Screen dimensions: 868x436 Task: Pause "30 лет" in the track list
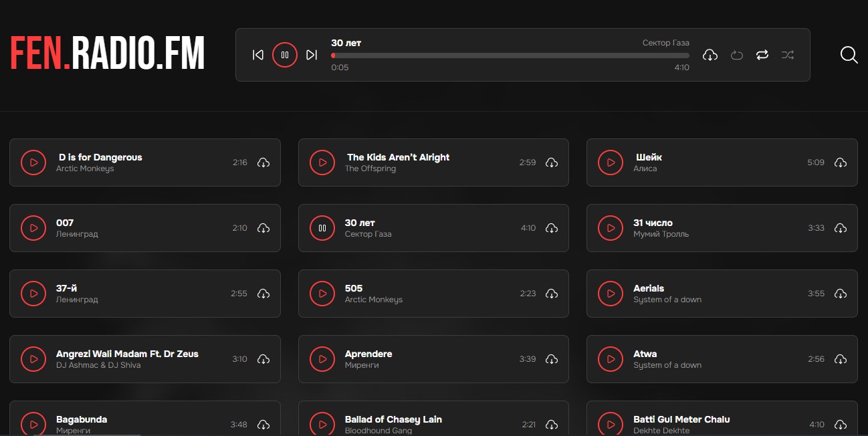[322, 228]
